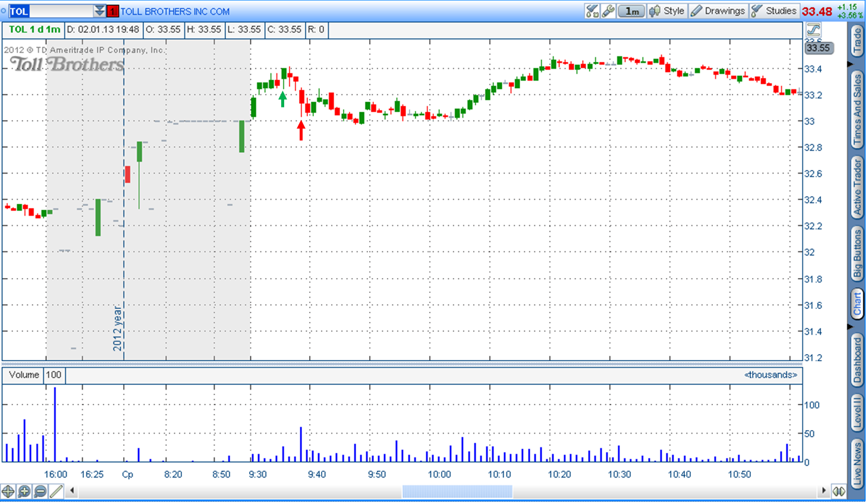Image resolution: width=868 pixels, height=502 pixels.
Task: Click the H: 33.55 high value
Action: tap(204, 30)
